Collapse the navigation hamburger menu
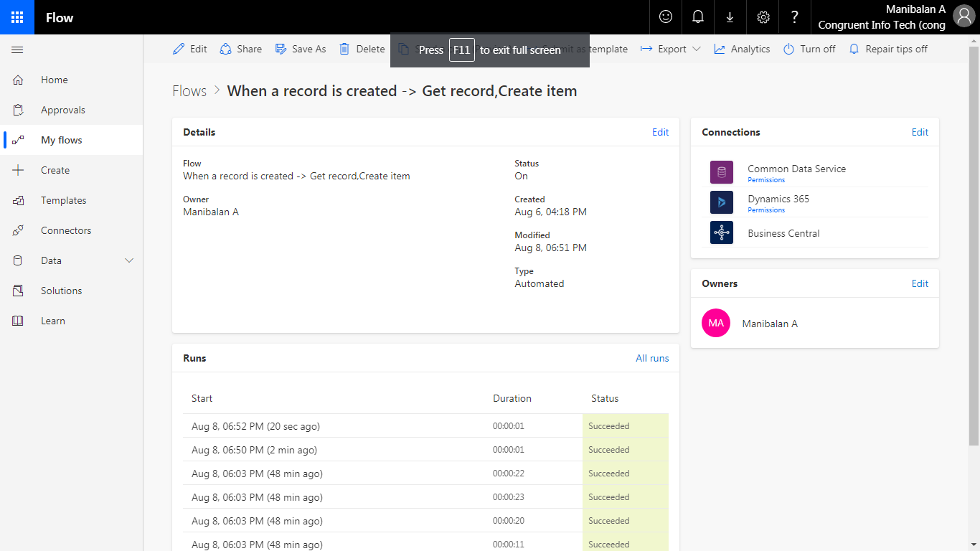The image size is (980, 551). [18, 50]
